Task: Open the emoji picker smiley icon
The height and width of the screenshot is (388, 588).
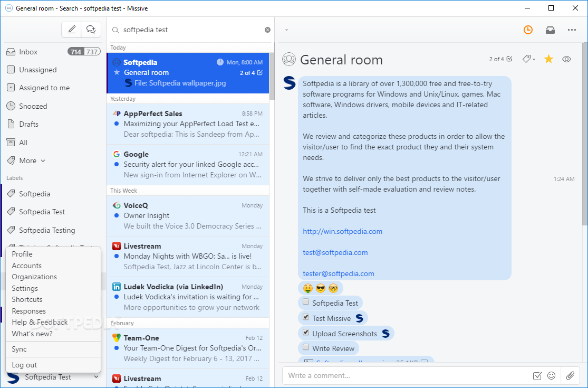Action: tap(551, 376)
